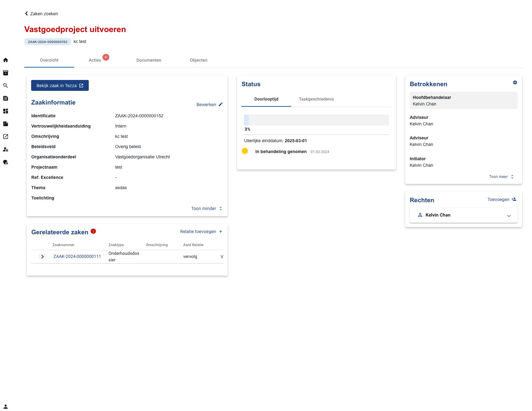The image size is (532, 411).
Task: Click the red info icon beside Gerelateerde zaken
Action: (93, 231)
